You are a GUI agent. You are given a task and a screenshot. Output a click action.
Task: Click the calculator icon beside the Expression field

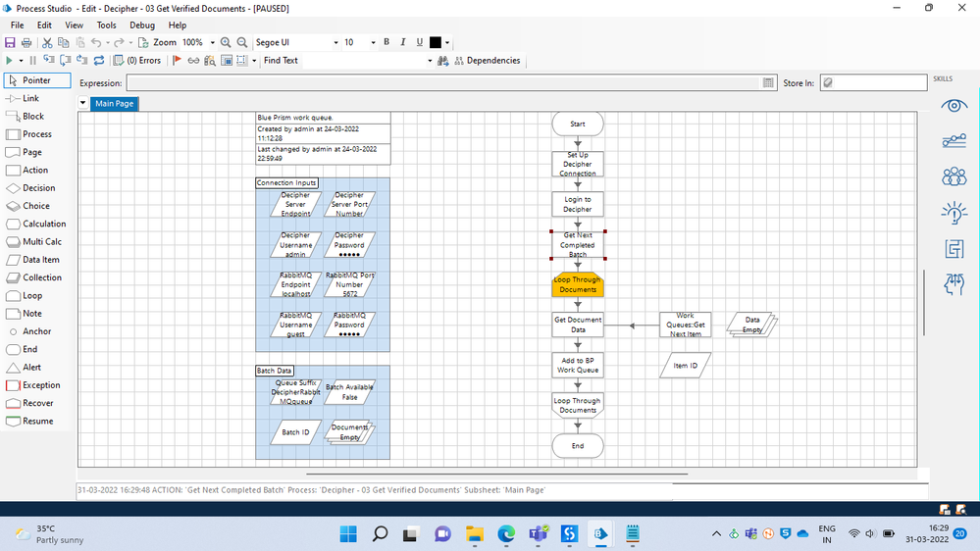(768, 84)
